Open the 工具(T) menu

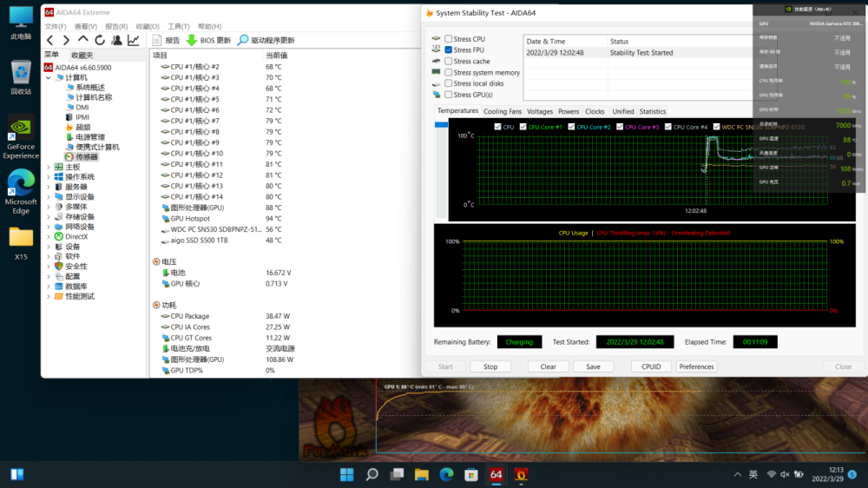178,27
